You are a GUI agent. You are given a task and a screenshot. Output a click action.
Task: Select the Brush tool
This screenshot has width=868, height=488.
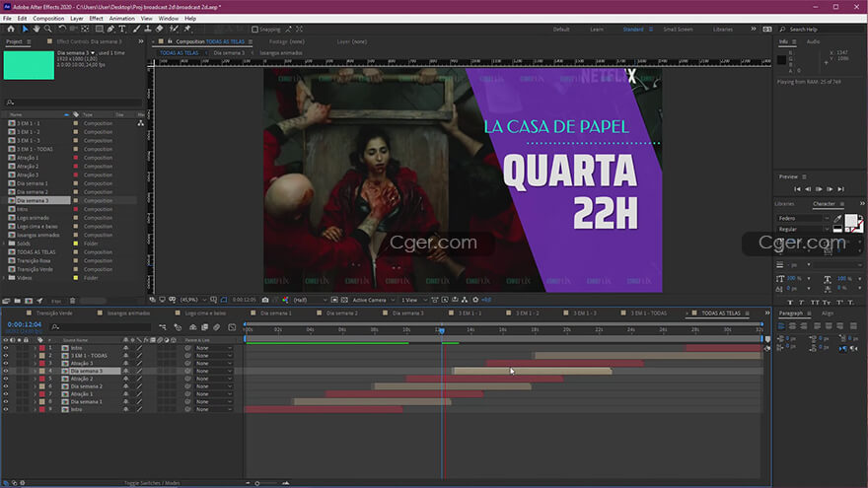[136, 29]
